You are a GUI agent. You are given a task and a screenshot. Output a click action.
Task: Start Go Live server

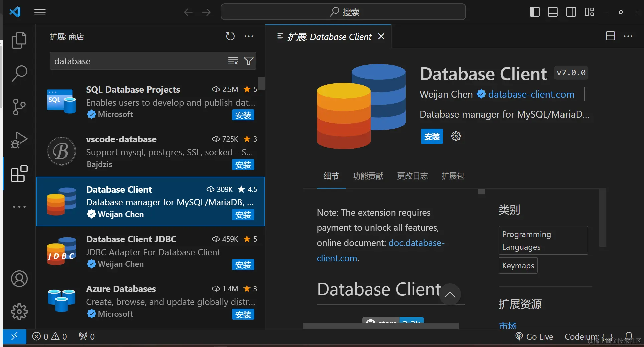(x=534, y=337)
